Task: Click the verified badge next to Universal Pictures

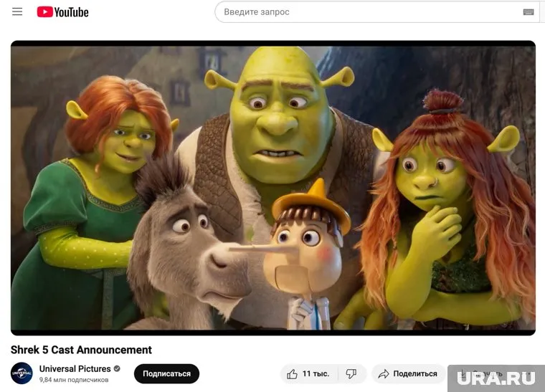Action: pos(117,369)
